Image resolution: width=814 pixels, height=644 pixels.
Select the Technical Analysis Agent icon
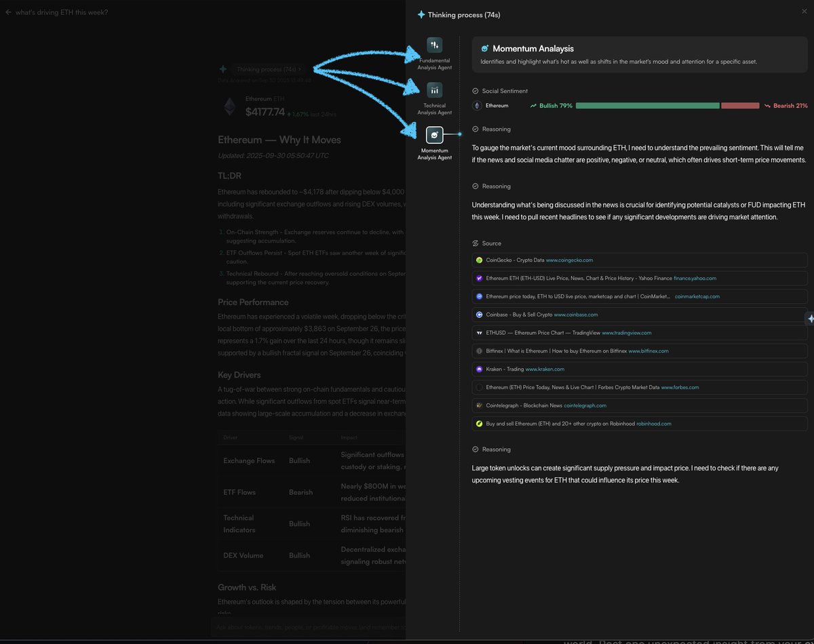click(x=435, y=90)
